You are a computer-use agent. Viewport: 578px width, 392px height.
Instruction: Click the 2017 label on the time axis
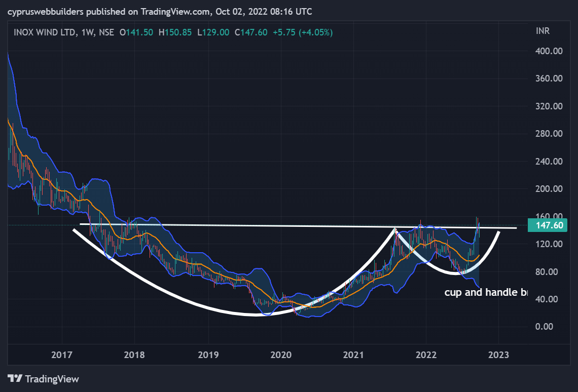(x=61, y=355)
